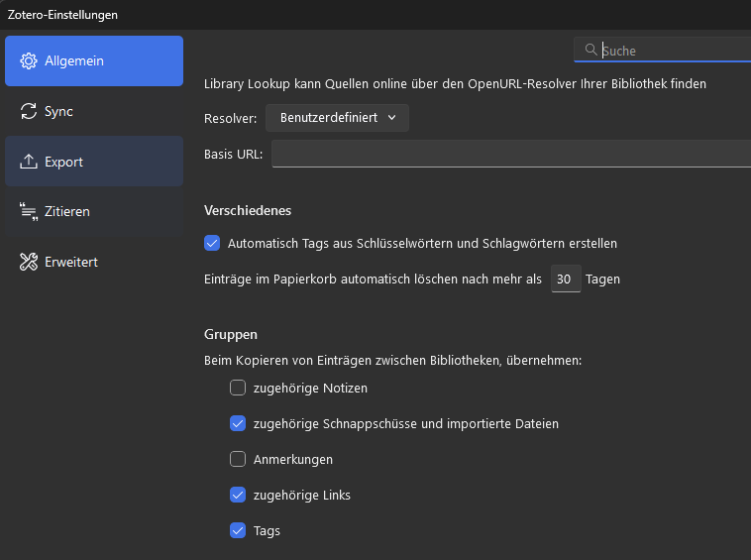This screenshot has width=751, height=560.
Task: Click the Resolver: label
Action: pos(231,118)
